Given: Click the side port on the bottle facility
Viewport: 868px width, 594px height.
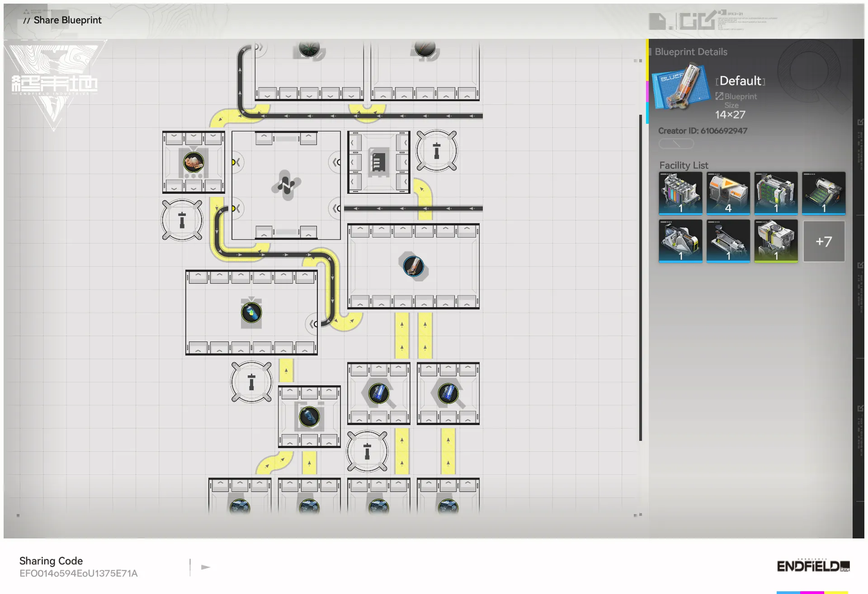Looking at the screenshot, I should [313, 324].
